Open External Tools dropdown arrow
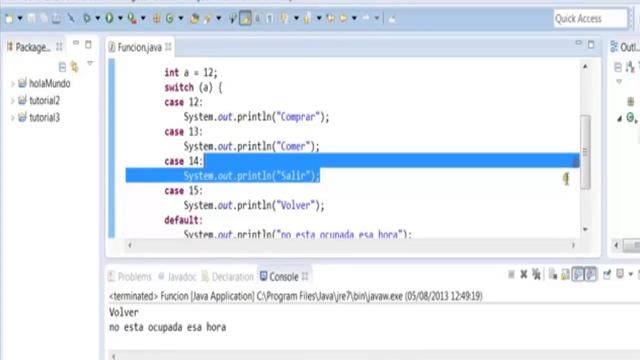 (143, 18)
